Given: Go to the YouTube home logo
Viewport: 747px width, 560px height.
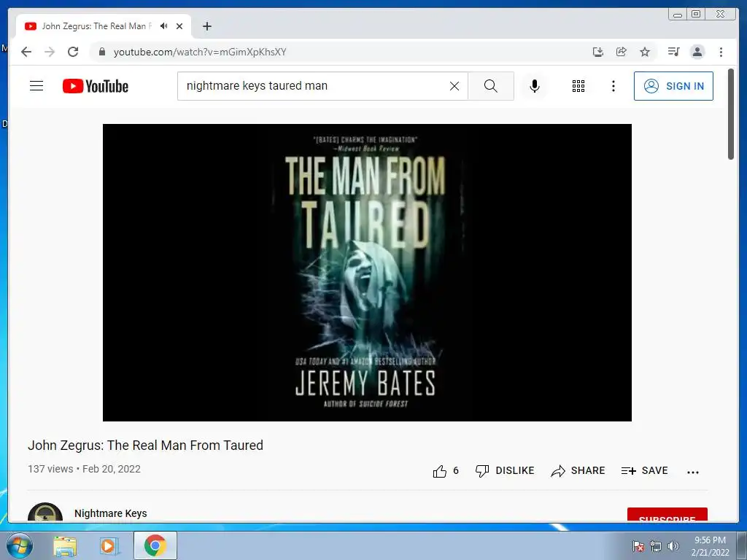Looking at the screenshot, I should 96,86.
